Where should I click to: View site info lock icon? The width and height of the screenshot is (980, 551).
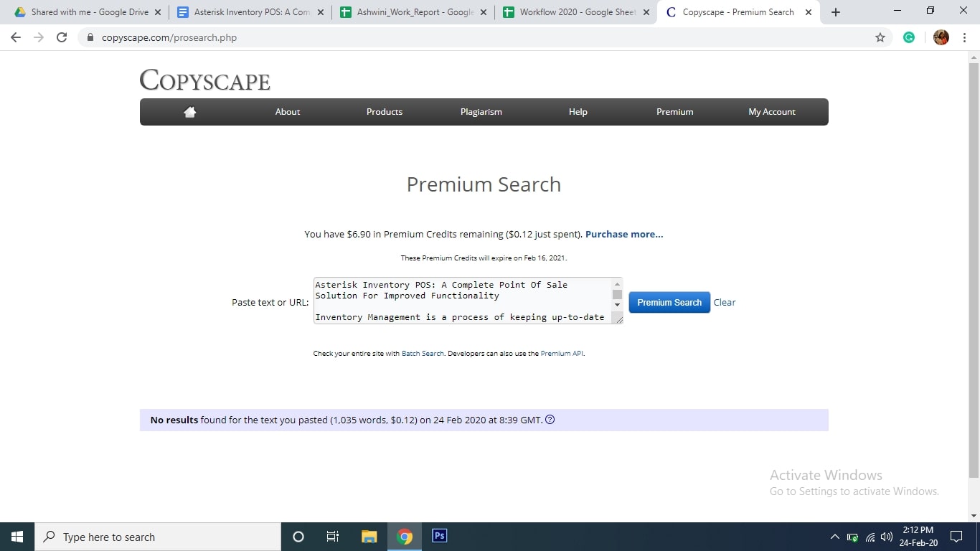[x=90, y=37]
